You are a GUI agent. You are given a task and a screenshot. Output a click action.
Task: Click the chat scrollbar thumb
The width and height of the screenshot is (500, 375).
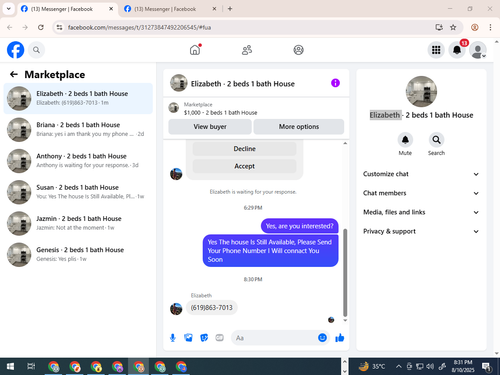click(x=345, y=272)
